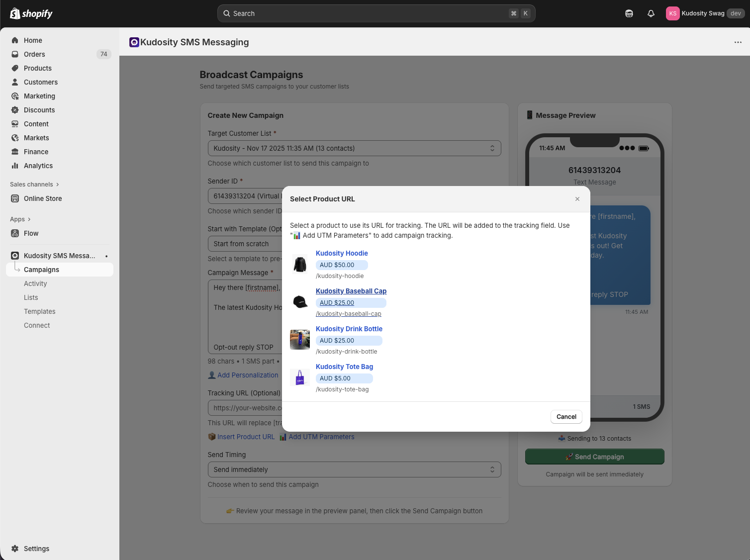750x560 pixels.
Task: Choose the Kudosity Hoodie product link
Action: (x=342, y=253)
